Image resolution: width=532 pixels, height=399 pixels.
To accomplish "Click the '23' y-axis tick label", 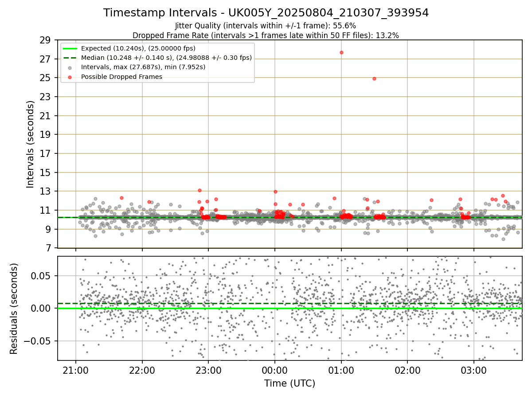I will click(45, 97).
